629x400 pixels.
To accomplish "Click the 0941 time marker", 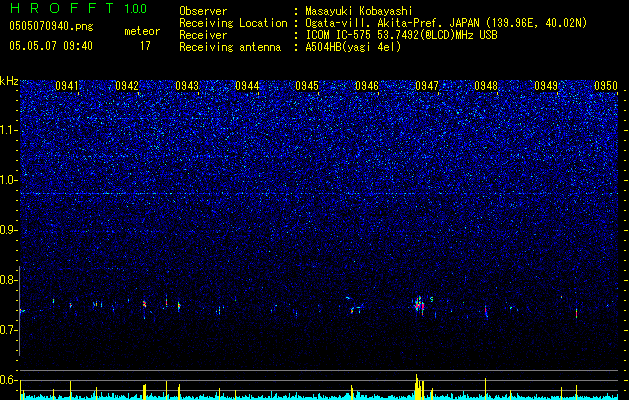I will click(x=67, y=85).
